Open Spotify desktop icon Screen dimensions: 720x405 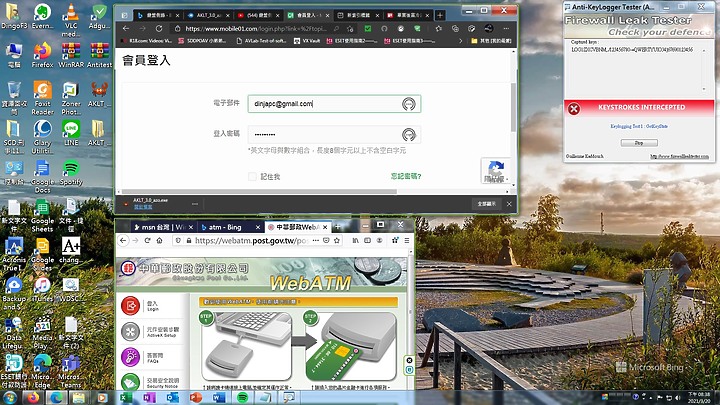pyautogui.click(x=71, y=173)
